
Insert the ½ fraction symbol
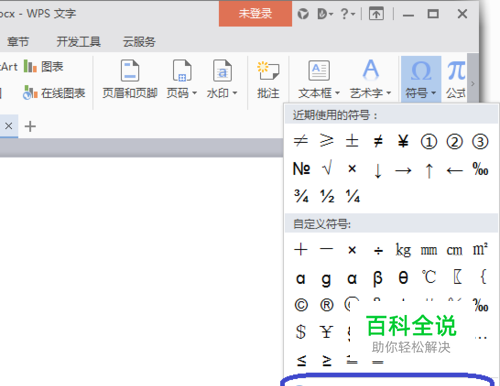click(x=327, y=196)
